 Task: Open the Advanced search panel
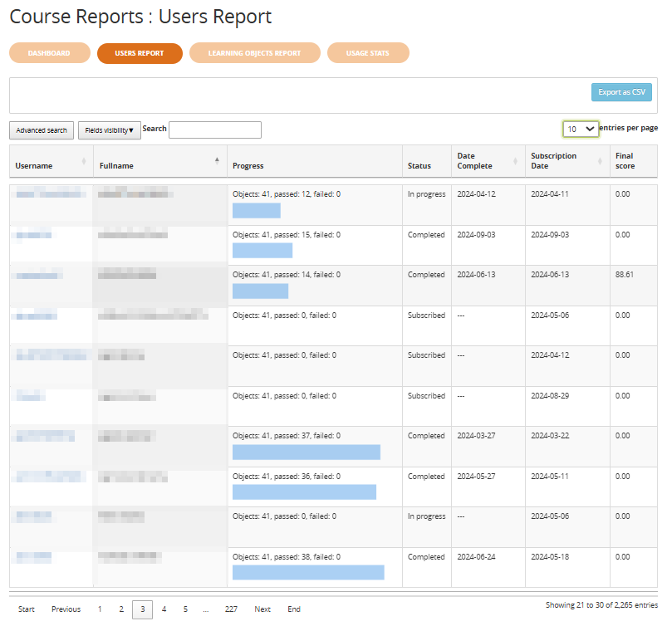click(x=42, y=130)
